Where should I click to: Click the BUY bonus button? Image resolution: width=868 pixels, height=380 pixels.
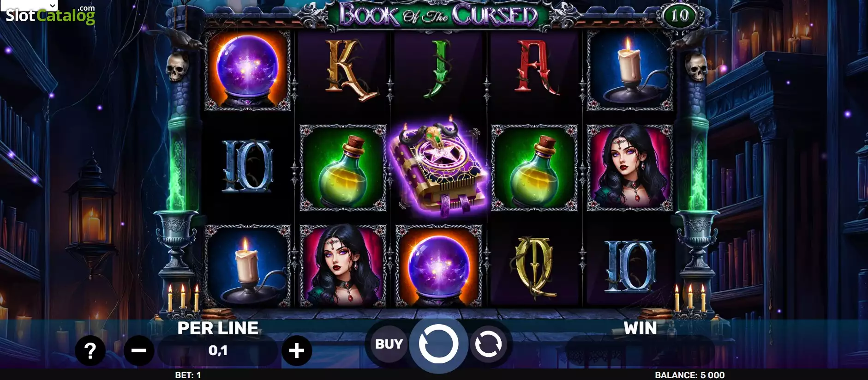click(x=389, y=344)
